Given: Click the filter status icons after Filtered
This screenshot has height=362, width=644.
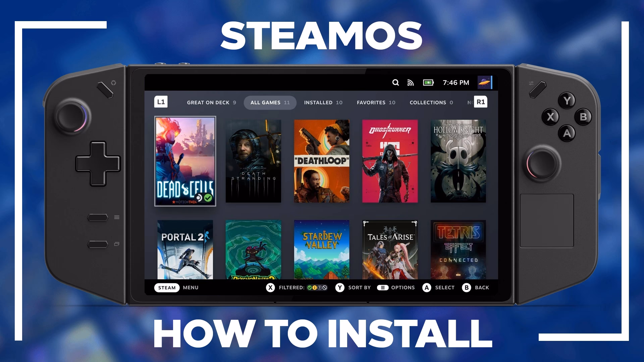Looking at the screenshot, I should pos(317,288).
